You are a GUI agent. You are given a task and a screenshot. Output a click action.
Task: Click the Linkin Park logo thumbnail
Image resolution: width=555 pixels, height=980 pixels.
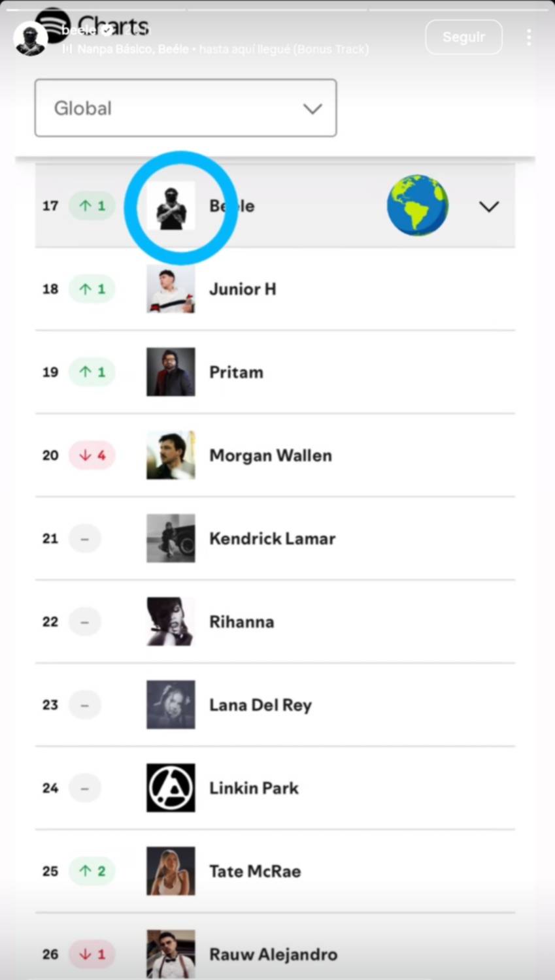pos(171,788)
